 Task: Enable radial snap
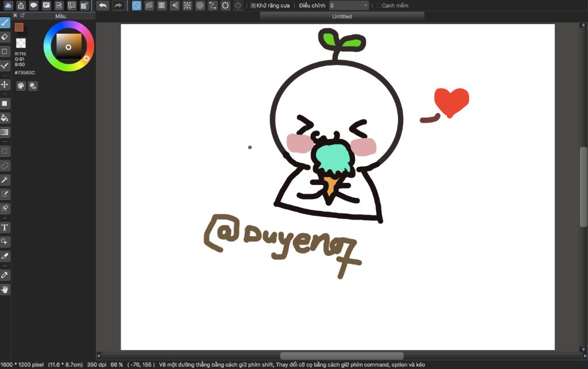pyautogui.click(x=187, y=5)
